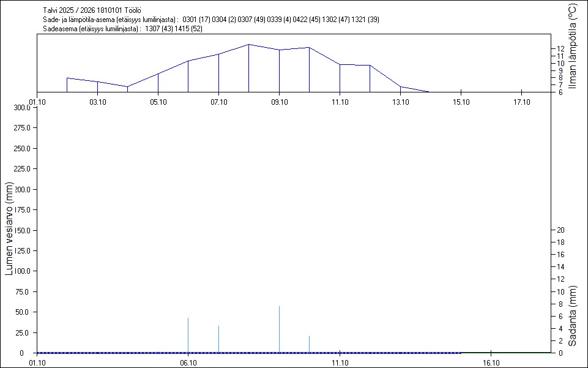Click the 15.10 date label under the temperature chart
The width and height of the screenshot is (588, 368).
point(461,102)
